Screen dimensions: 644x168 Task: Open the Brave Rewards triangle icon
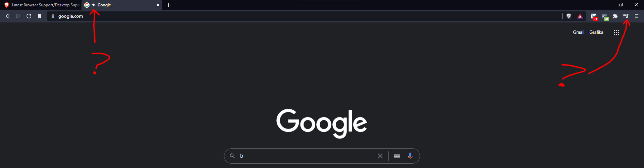point(580,16)
